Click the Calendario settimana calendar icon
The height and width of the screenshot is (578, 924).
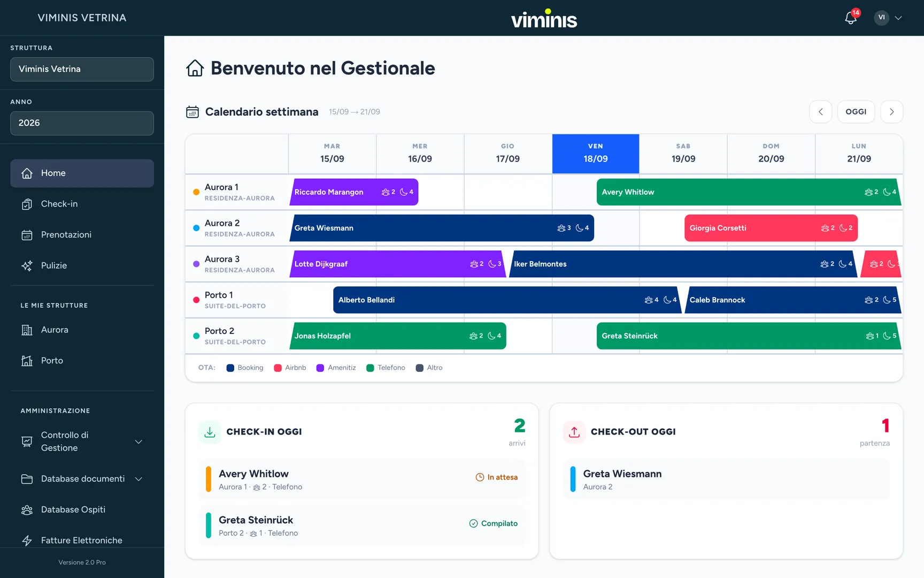pyautogui.click(x=192, y=112)
